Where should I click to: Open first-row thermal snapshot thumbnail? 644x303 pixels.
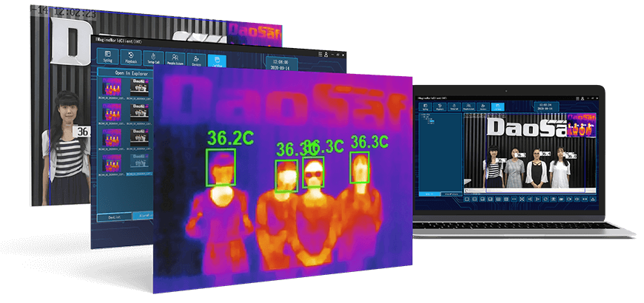click(x=112, y=87)
